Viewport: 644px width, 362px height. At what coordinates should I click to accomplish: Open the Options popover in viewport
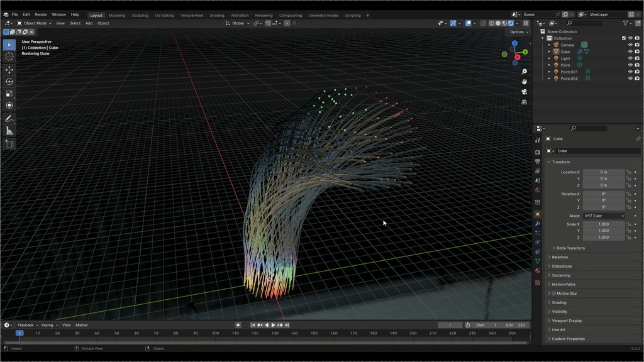[x=519, y=32]
